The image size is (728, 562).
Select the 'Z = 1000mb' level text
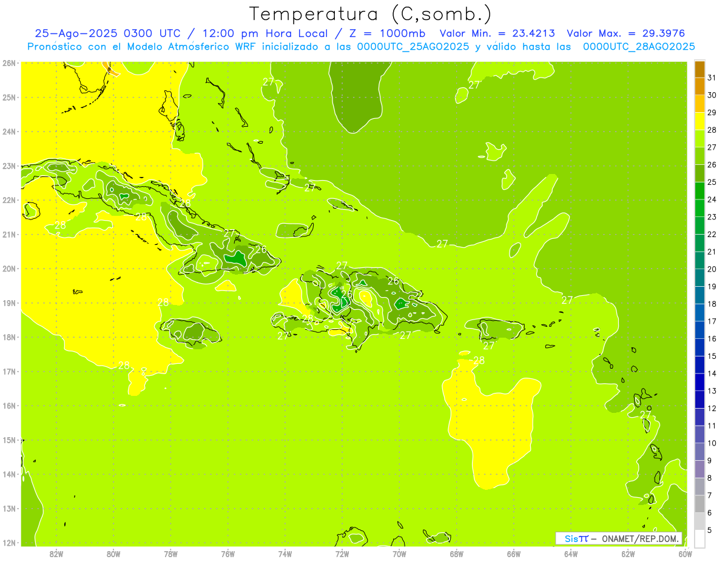pos(386,33)
